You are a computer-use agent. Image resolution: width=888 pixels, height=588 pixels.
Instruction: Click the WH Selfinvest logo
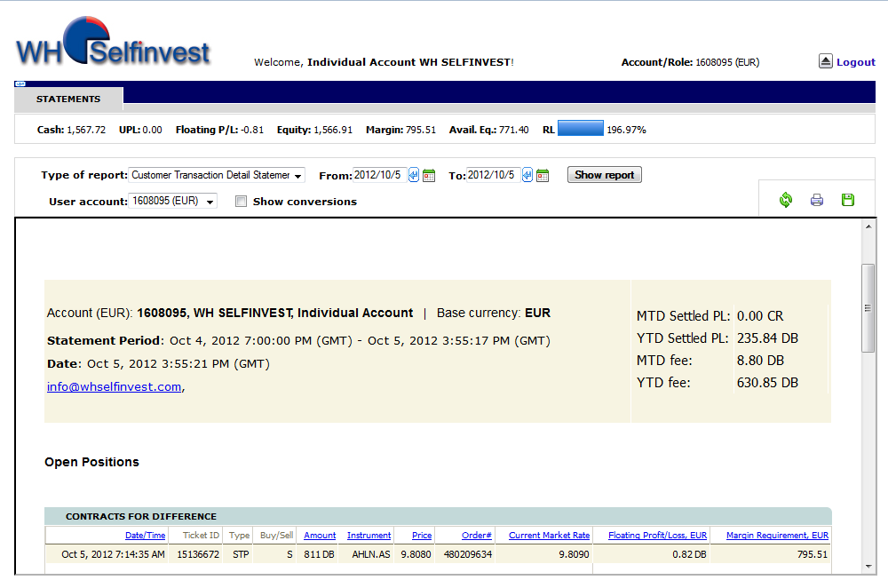114,41
